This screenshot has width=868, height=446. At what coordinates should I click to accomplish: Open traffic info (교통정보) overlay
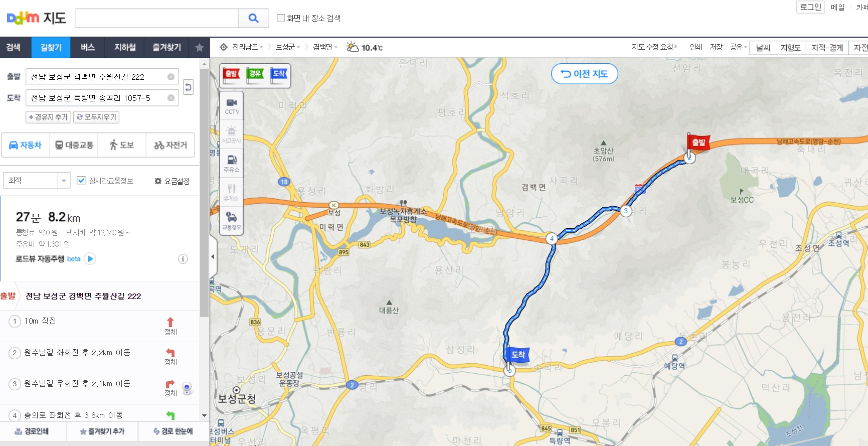(x=232, y=221)
